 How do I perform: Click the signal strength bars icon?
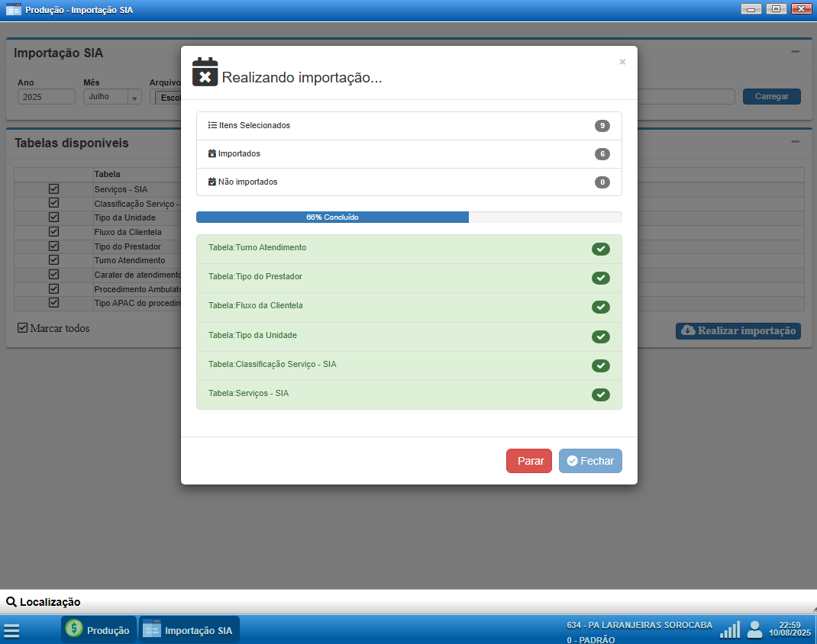tap(730, 630)
